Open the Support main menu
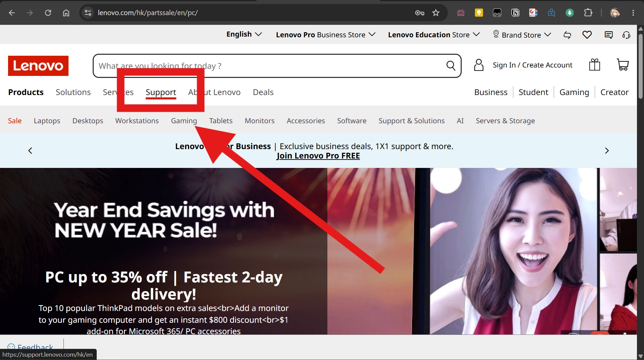 click(161, 92)
